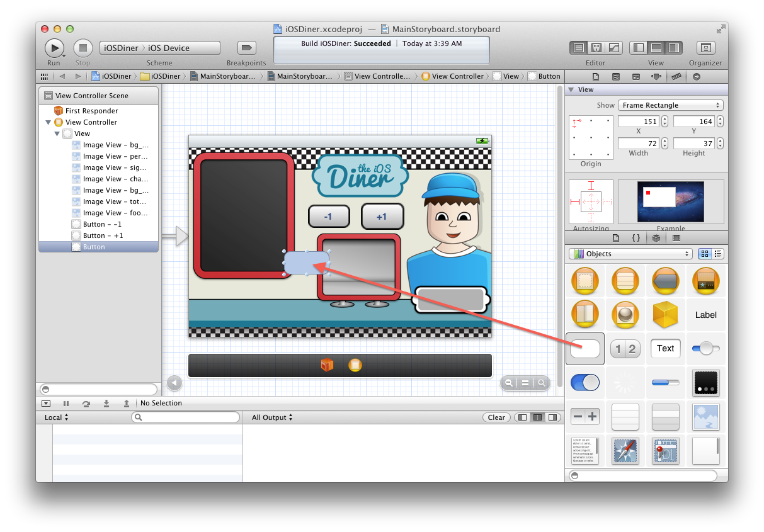This screenshot has width=764, height=532.
Task: Open the Objects library dropdown
Action: (630, 254)
